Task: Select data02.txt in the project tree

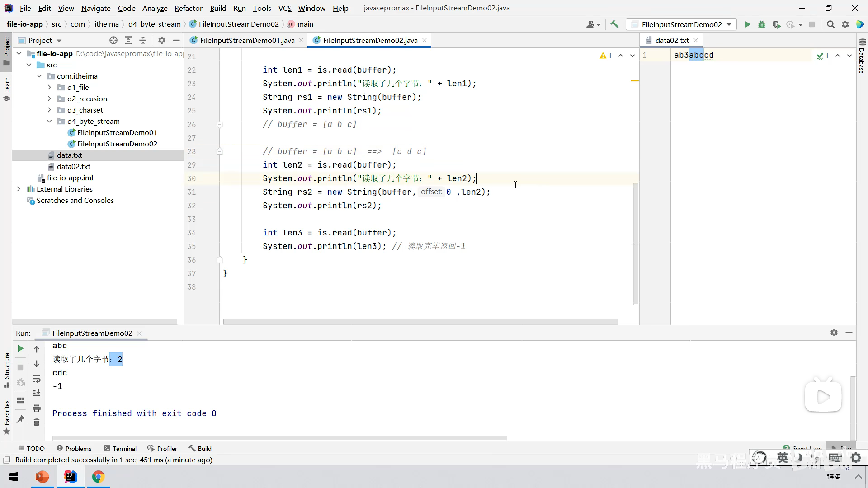Action: pyautogui.click(x=73, y=166)
